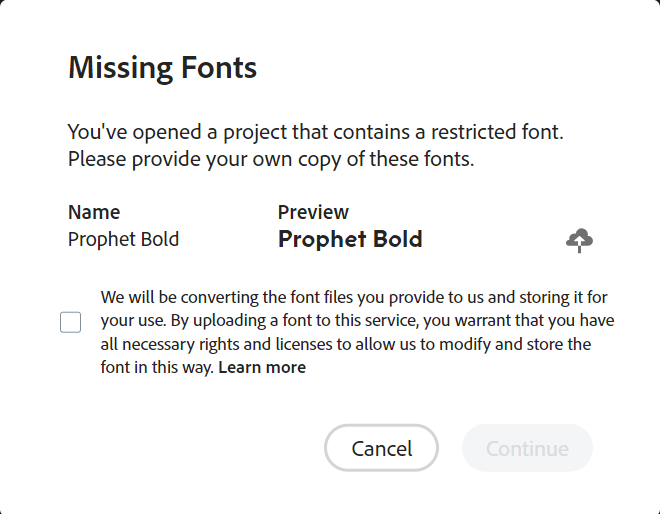This screenshot has height=514, width=660.
Task: Open the Learn more link
Action: pyautogui.click(x=262, y=367)
